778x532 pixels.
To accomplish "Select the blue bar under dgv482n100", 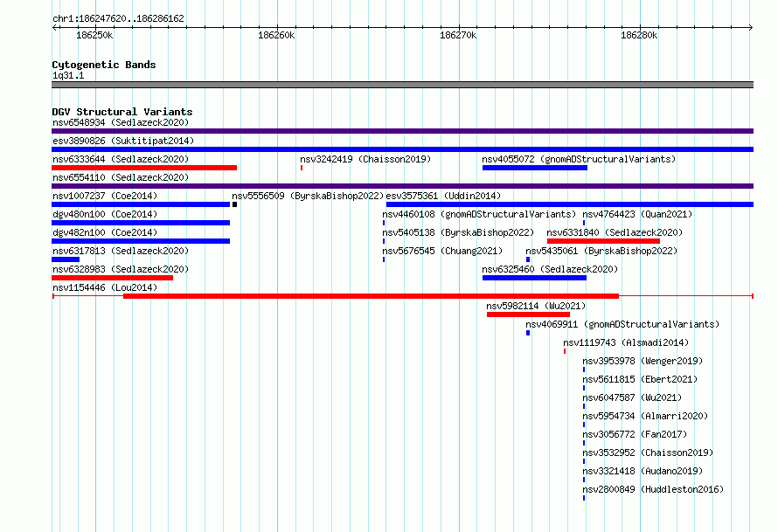I will pyautogui.click(x=141, y=241).
